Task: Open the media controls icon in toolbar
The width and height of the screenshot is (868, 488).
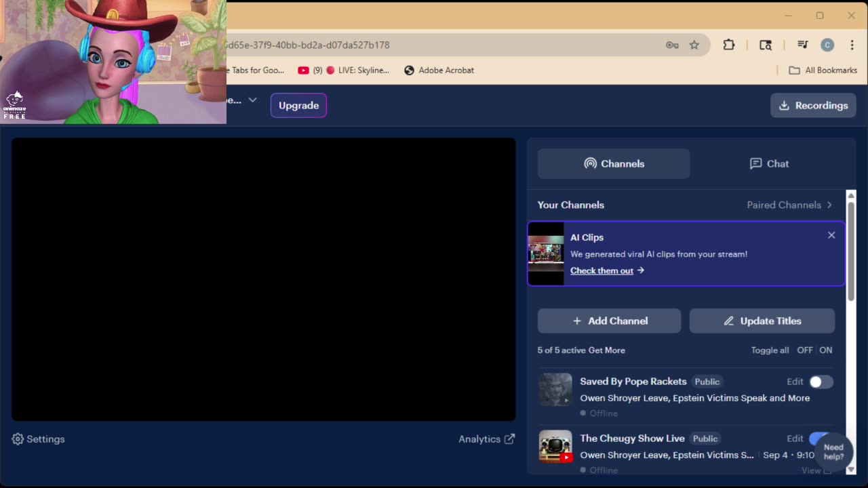Action: coord(803,45)
